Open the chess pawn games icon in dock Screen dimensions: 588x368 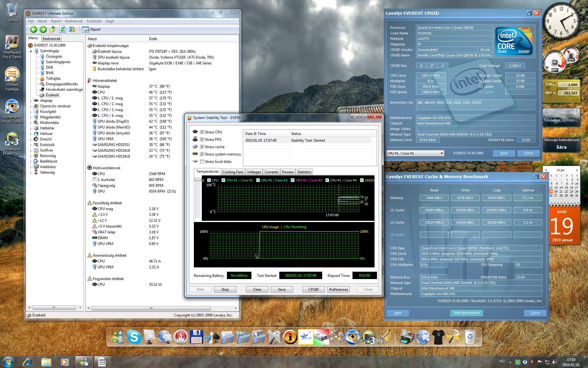tap(212, 337)
